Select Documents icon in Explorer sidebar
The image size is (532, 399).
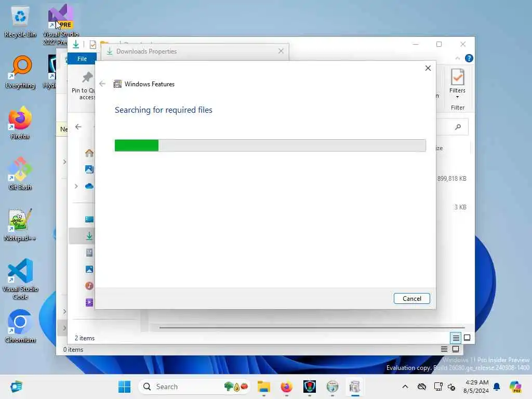(x=89, y=252)
